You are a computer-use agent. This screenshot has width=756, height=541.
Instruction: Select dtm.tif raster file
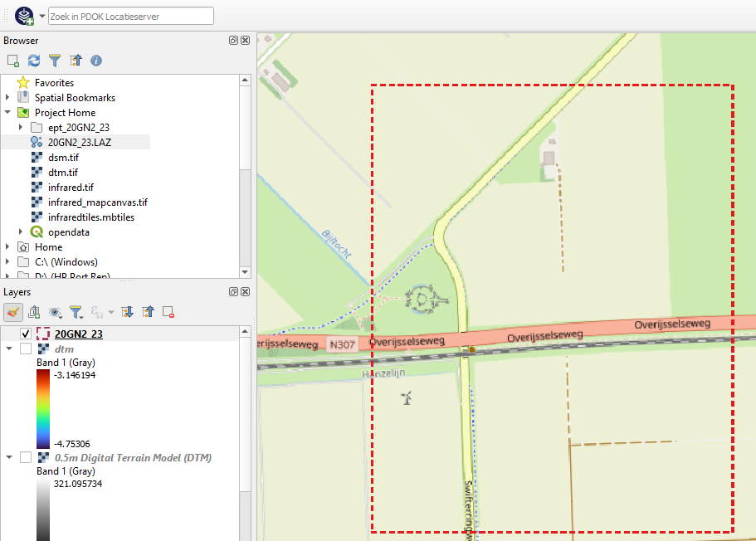63,172
